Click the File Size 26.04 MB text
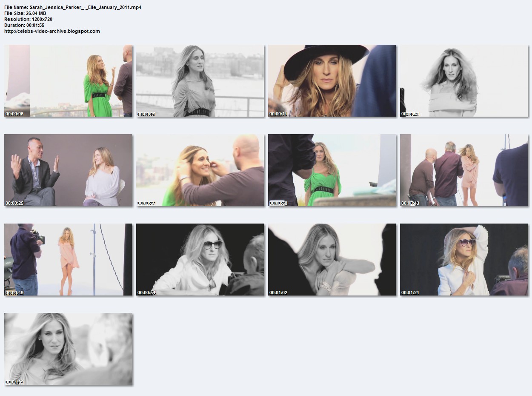532x396 pixels. pos(25,14)
